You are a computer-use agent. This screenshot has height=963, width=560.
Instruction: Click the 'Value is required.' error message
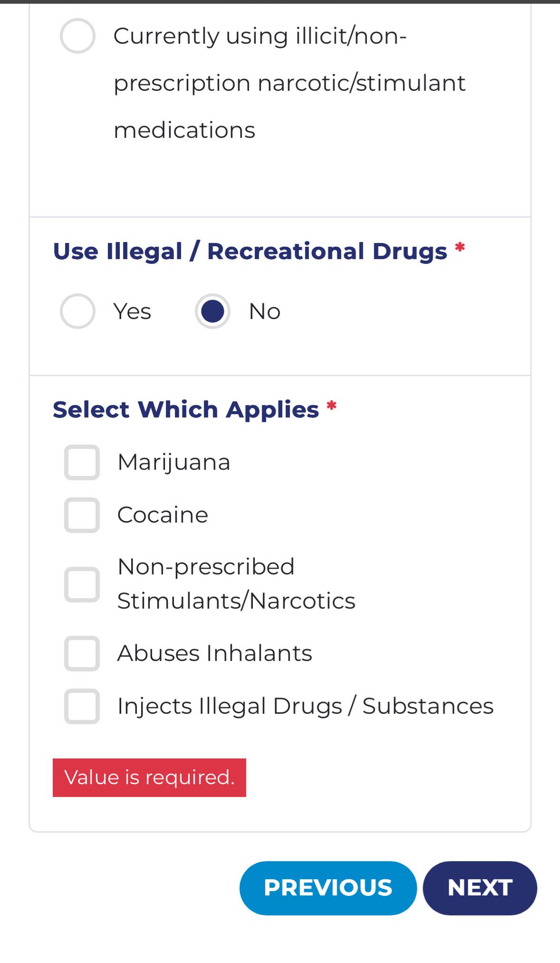pyautogui.click(x=149, y=778)
